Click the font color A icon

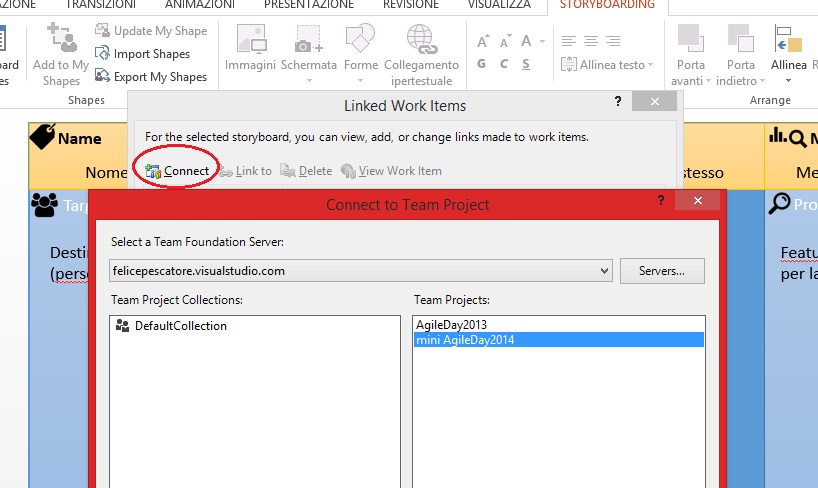tap(526, 41)
